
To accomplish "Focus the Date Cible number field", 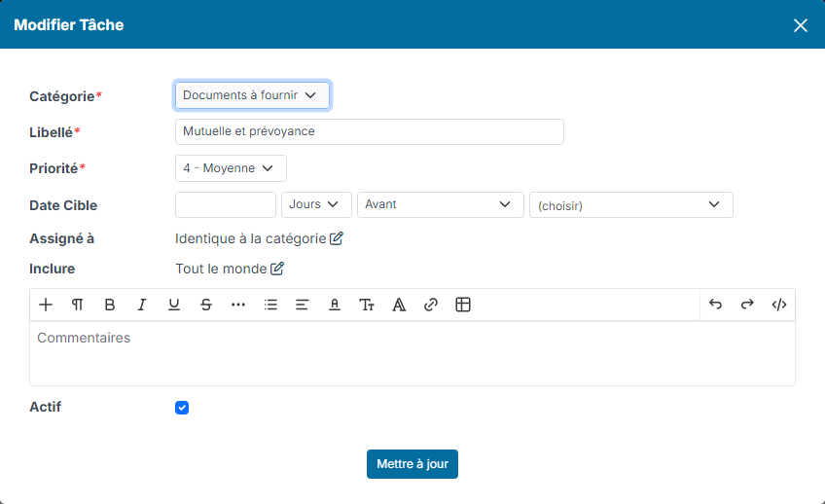I will pos(225,204).
